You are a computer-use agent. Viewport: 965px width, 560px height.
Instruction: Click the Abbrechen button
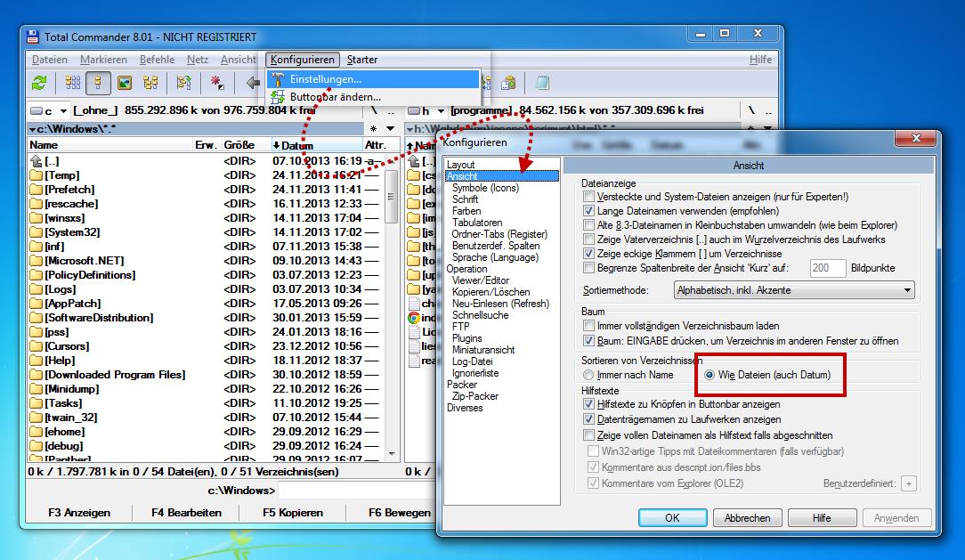[747, 518]
